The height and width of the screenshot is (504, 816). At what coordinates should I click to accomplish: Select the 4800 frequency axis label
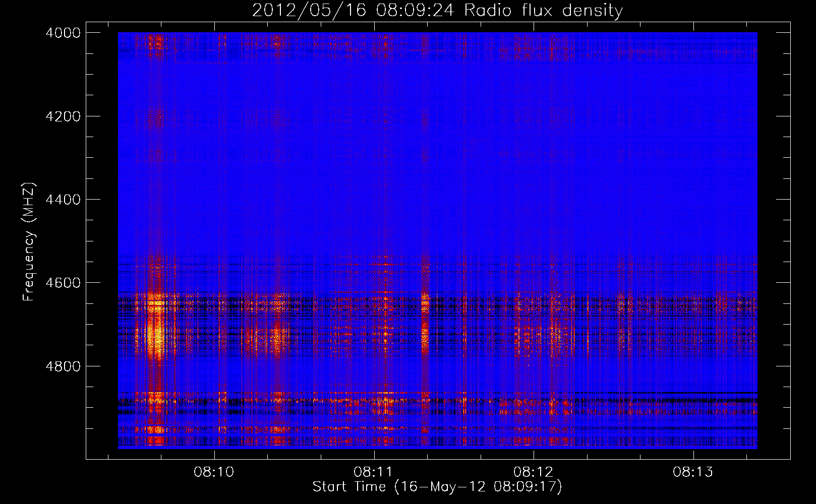coord(63,366)
